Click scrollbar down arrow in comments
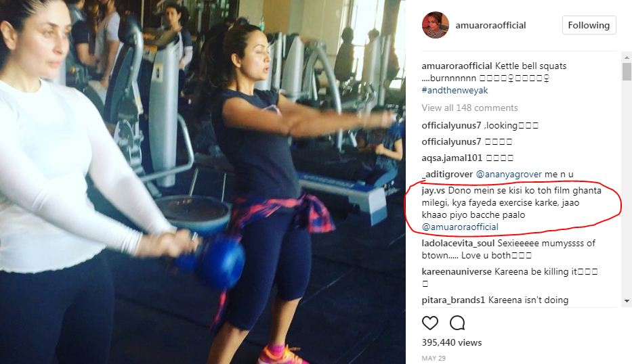Screen dimensions: 632x364 click(x=627, y=301)
